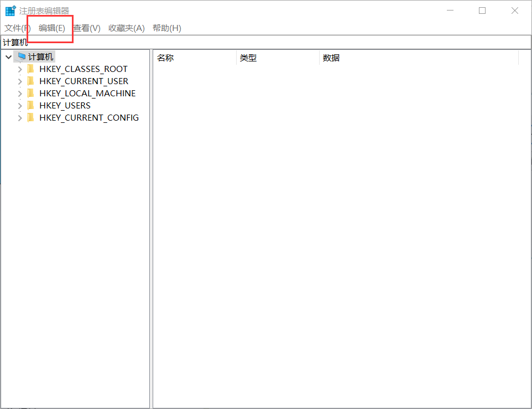
Task: Open the 帮助(H) menu
Action: click(x=166, y=28)
